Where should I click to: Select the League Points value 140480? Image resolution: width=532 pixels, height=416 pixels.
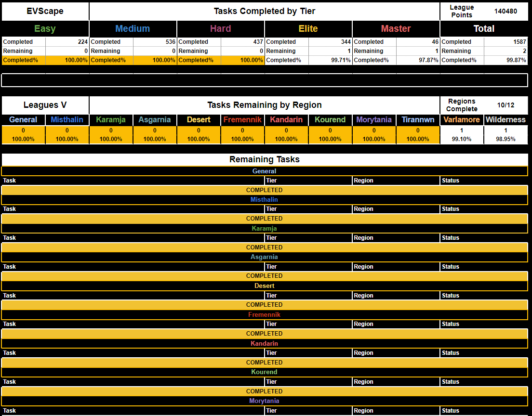click(505, 11)
